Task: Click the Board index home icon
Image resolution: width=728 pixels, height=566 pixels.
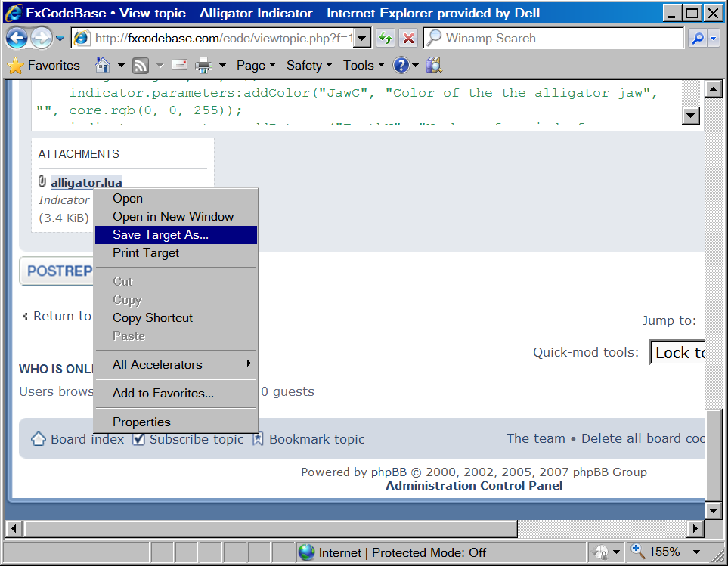Action: pos(39,438)
